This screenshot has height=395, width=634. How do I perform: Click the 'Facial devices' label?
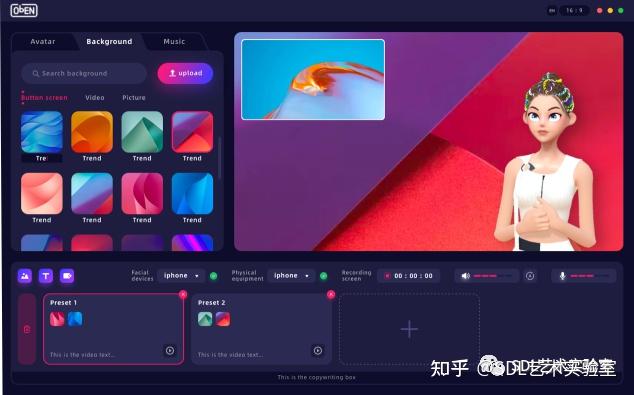(142, 276)
